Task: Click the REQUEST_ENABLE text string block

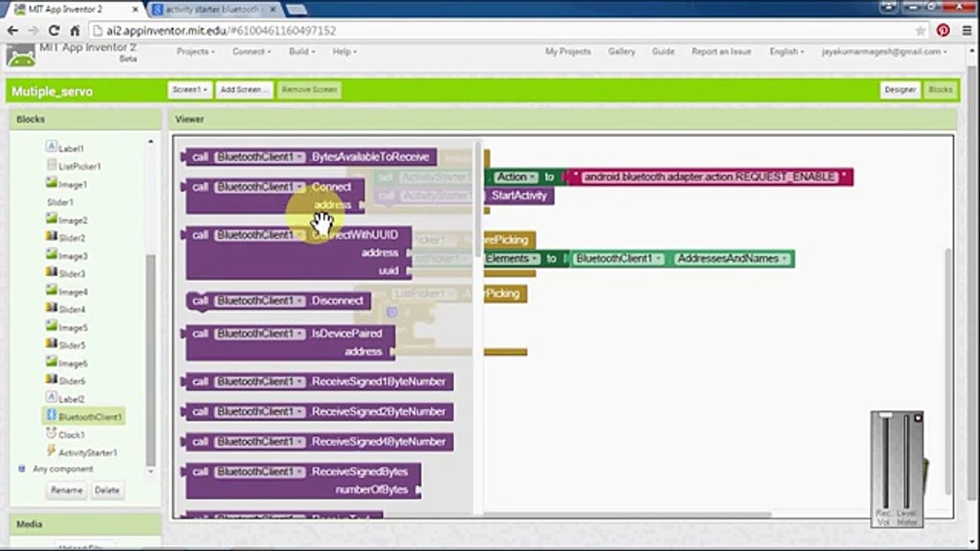Action: pos(710,177)
